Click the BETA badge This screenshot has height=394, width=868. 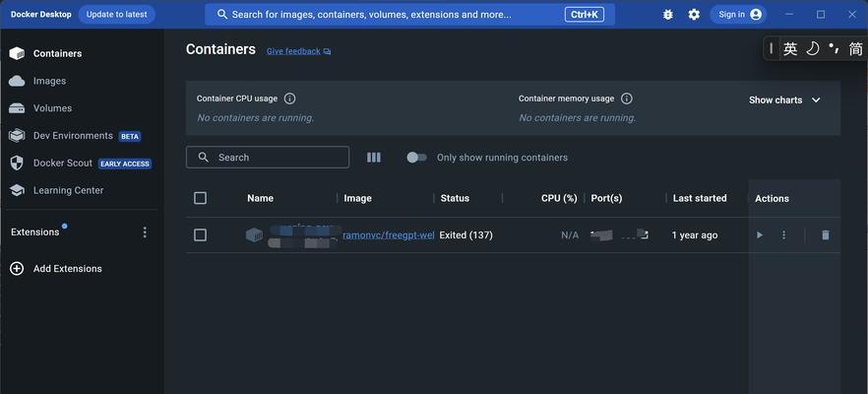(130, 136)
